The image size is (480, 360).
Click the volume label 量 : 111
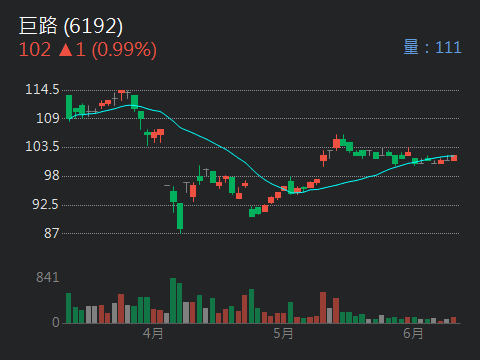coord(432,47)
